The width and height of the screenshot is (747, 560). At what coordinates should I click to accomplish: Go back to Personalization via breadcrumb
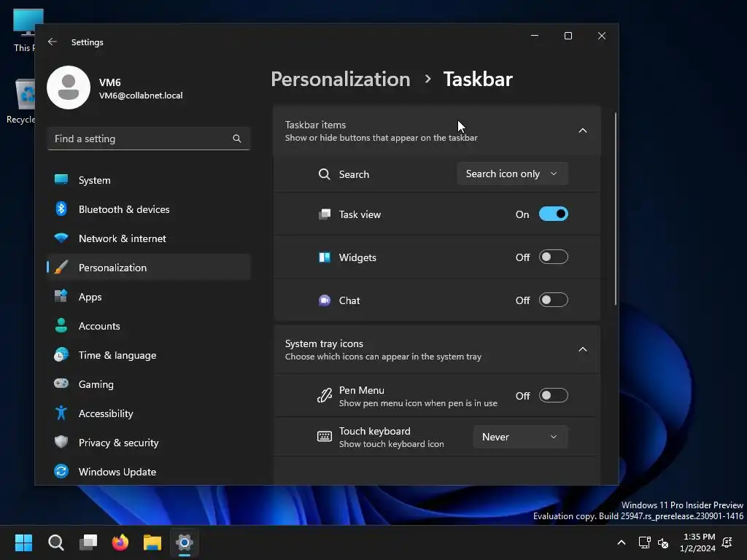(341, 79)
